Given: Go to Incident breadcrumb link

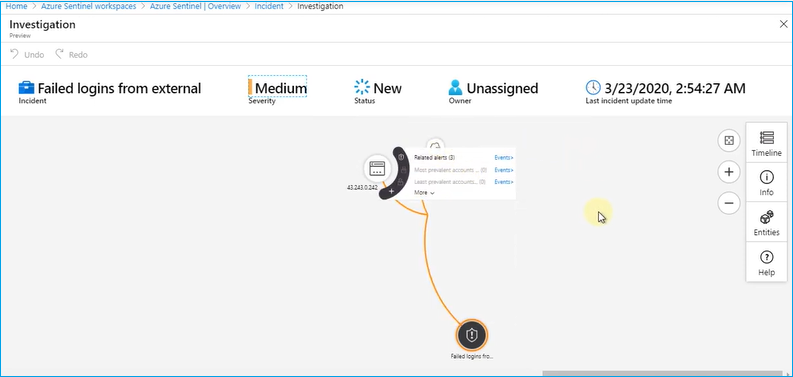Looking at the screenshot, I should pyautogui.click(x=269, y=7).
